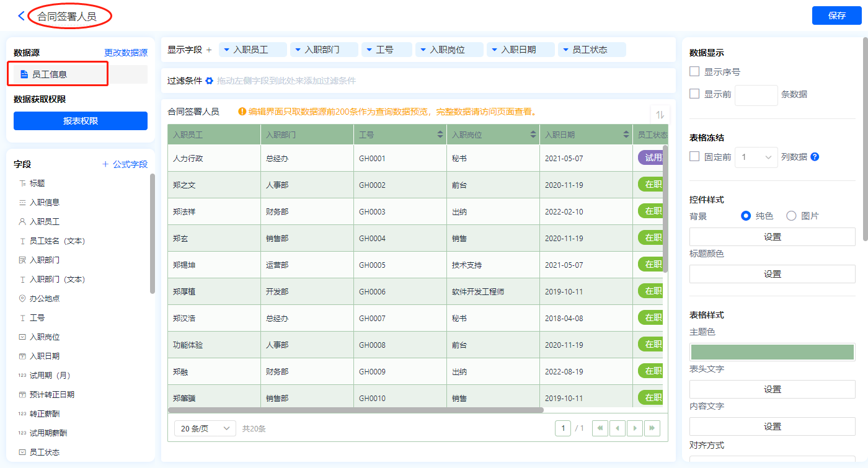Open the frozen column count dropdown
Viewport: 868px width, 468px height.
[x=756, y=157]
